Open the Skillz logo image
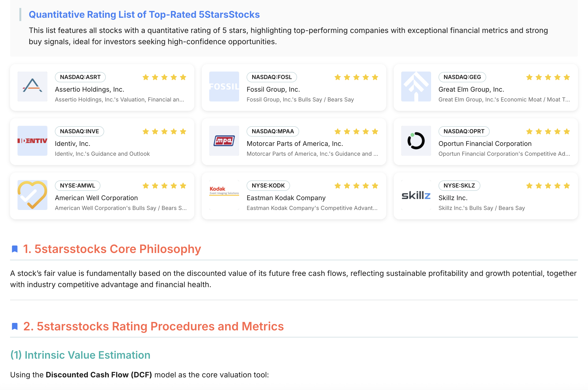 click(x=416, y=195)
